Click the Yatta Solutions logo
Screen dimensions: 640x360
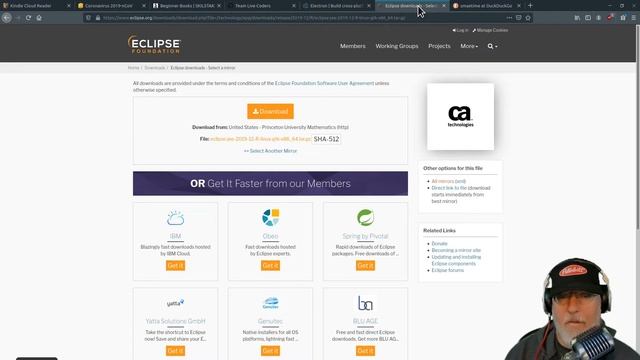click(x=176, y=303)
